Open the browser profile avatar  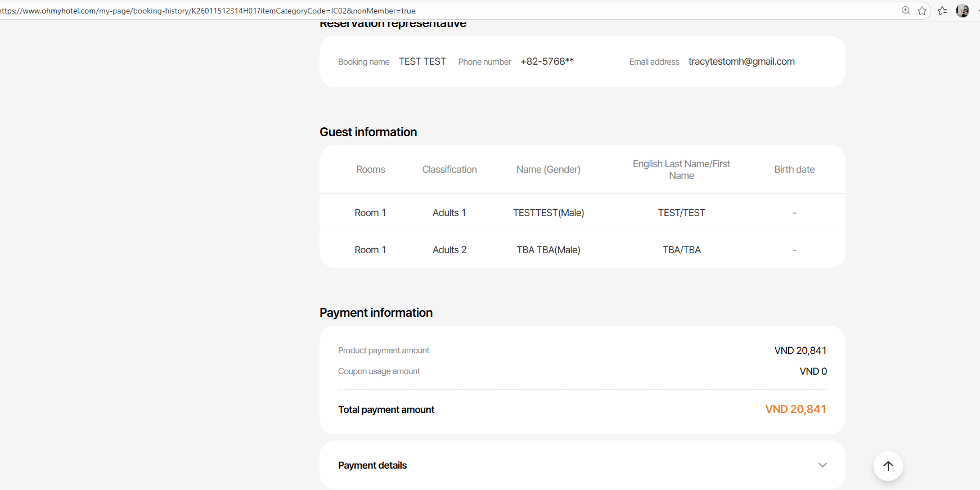coord(962,11)
